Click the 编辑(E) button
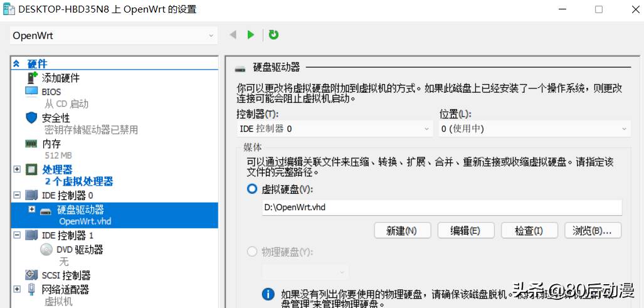 click(x=465, y=231)
